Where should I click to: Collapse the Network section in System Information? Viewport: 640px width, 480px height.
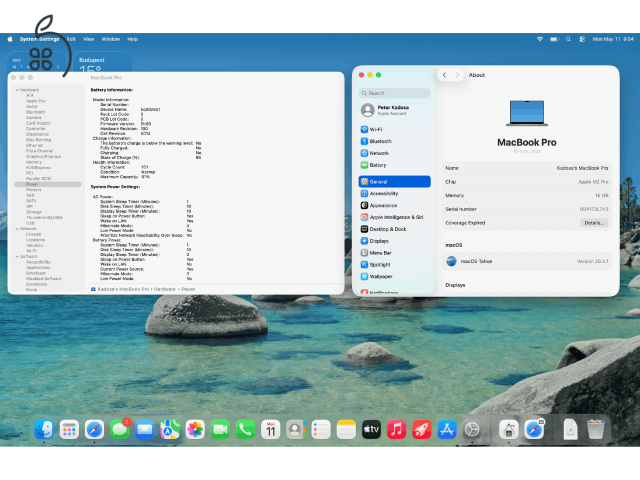click(17, 229)
